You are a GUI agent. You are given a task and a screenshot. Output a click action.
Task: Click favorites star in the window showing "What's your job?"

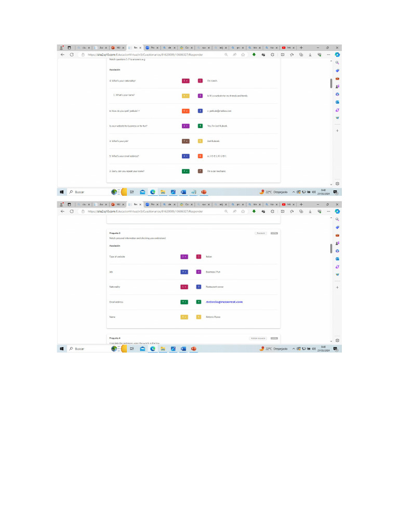243,55
